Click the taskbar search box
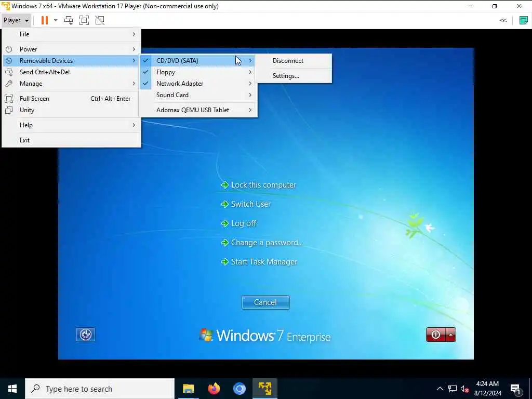The image size is (532, 399). (x=100, y=389)
